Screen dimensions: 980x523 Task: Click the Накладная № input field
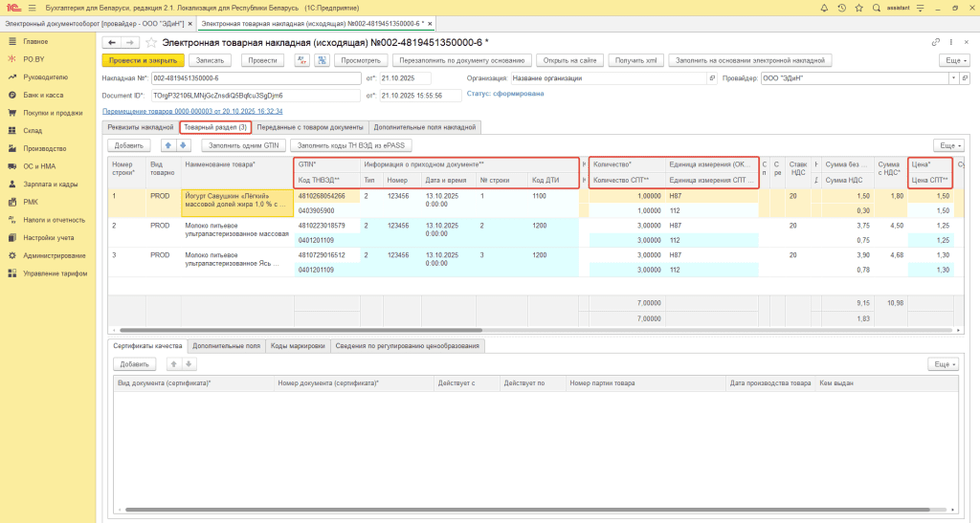[x=256, y=78]
